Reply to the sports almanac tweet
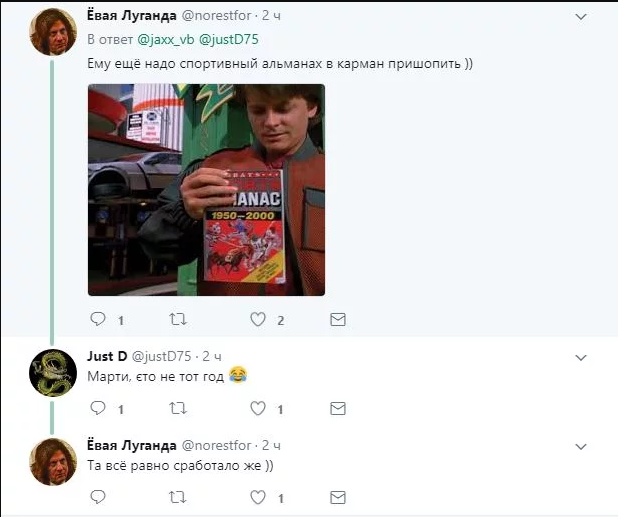 click(x=98, y=319)
